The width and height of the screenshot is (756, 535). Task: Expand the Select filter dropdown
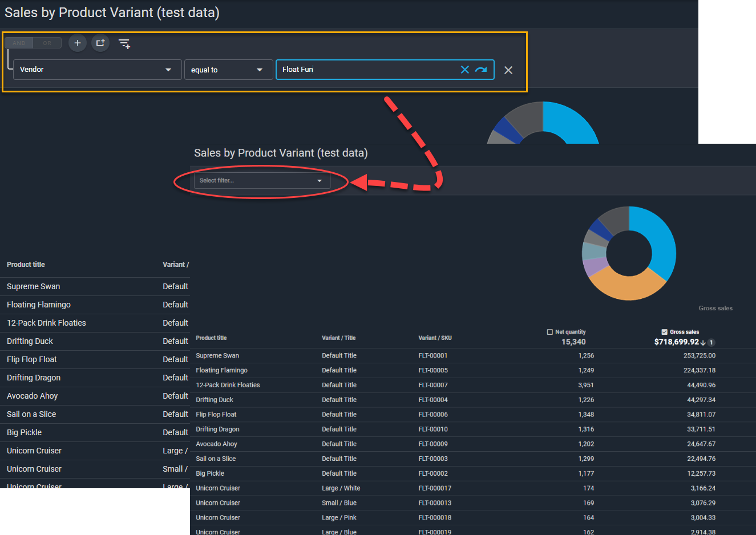(261, 181)
